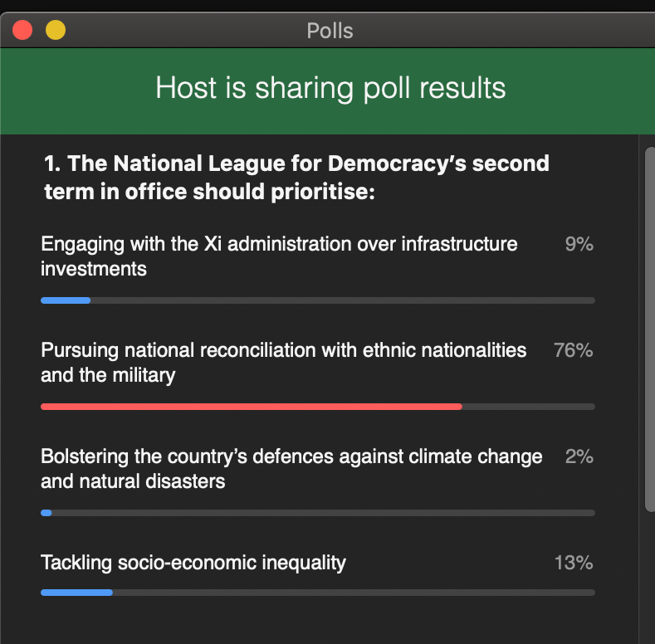Select the "Tackling socio-economic inequality" option text

(193, 563)
